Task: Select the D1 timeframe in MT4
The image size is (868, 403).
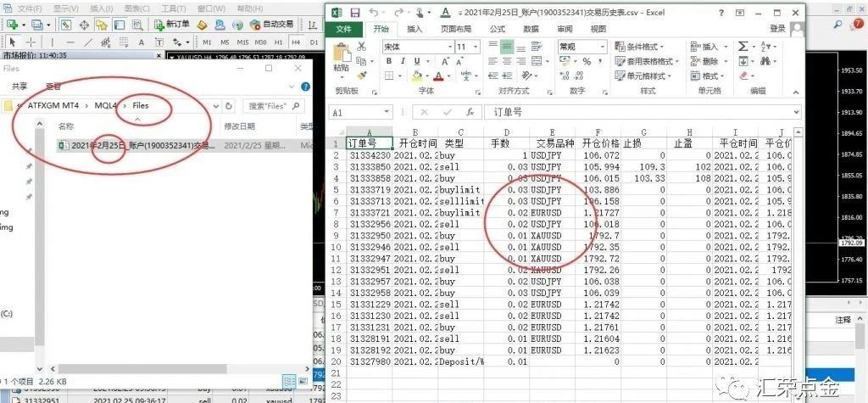Action: 314,42
